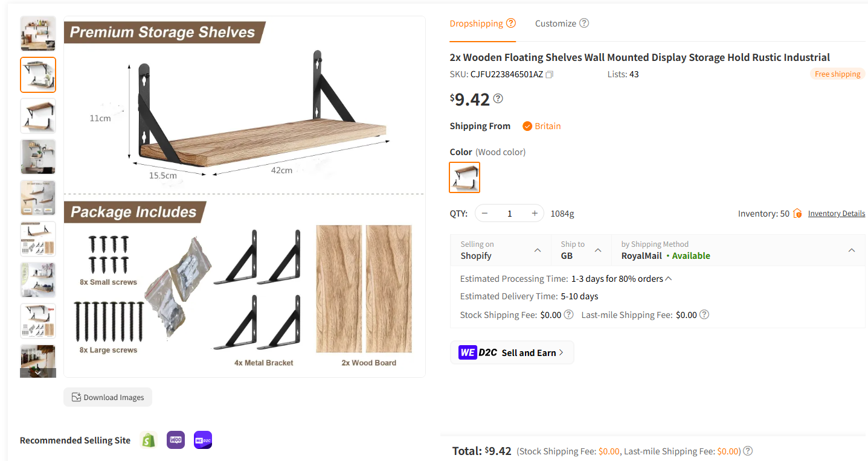This screenshot has height=461, width=868.
Task: Collapse the RoyalMail shipping method section
Action: click(x=852, y=250)
